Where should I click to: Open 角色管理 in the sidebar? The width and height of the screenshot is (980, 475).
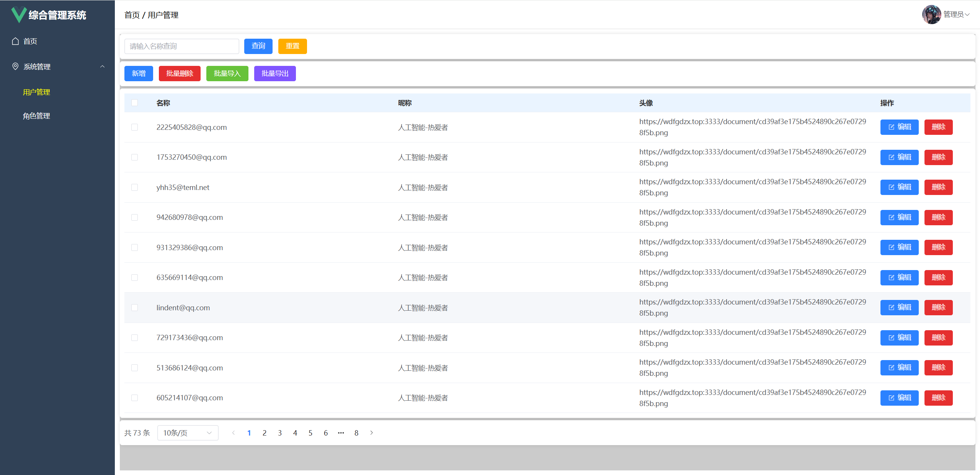[x=36, y=116]
